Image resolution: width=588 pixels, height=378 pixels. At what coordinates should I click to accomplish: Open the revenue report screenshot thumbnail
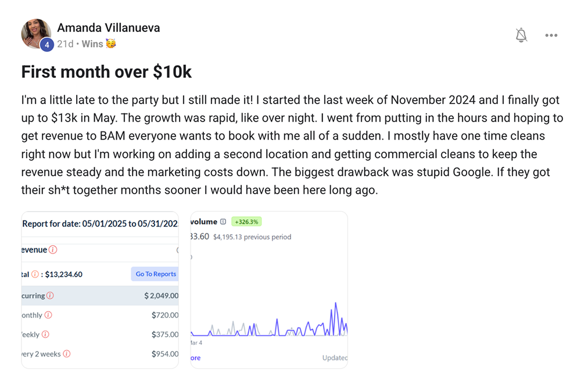click(x=100, y=290)
